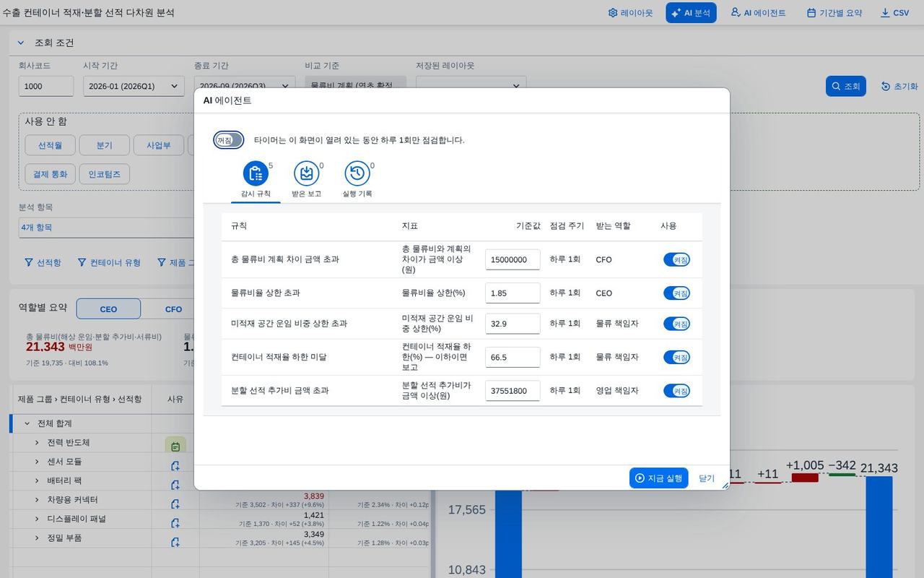Toggle off 분할 선적 추가비 rule switch

[x=676, y=390]
